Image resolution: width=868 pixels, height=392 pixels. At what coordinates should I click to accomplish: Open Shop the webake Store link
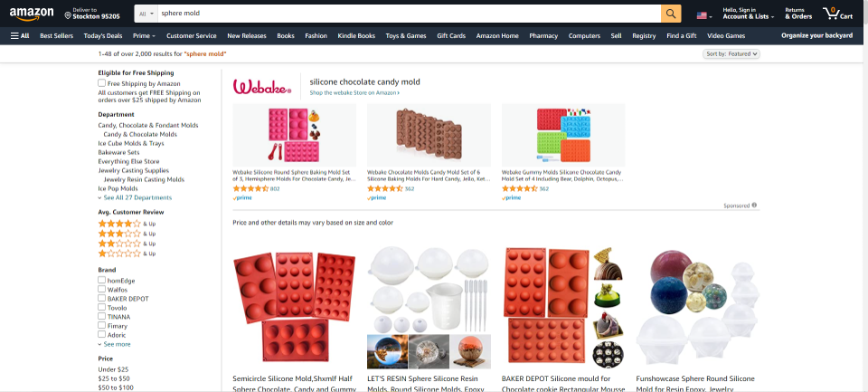[354, 93]
